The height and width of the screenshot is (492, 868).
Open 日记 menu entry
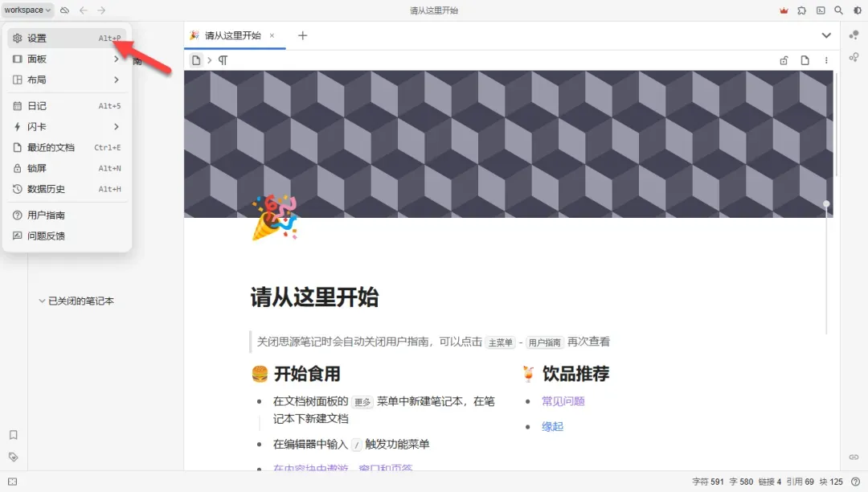(67, 105)
